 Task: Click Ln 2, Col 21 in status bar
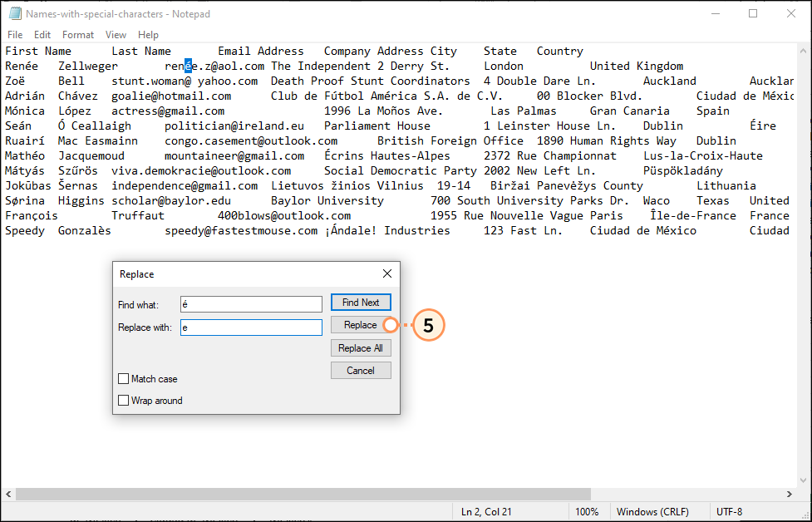[486, 512]
